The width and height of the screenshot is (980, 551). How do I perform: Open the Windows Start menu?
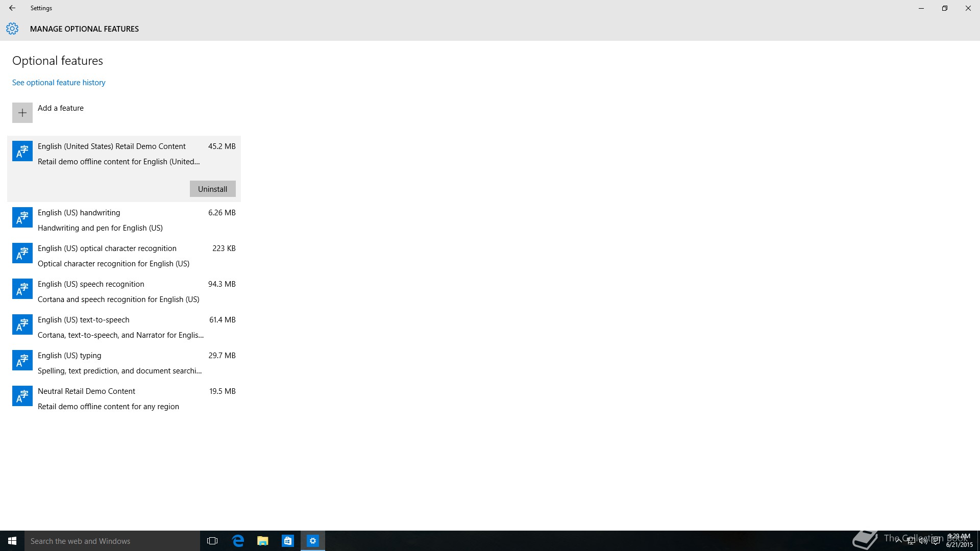[12, 541]
